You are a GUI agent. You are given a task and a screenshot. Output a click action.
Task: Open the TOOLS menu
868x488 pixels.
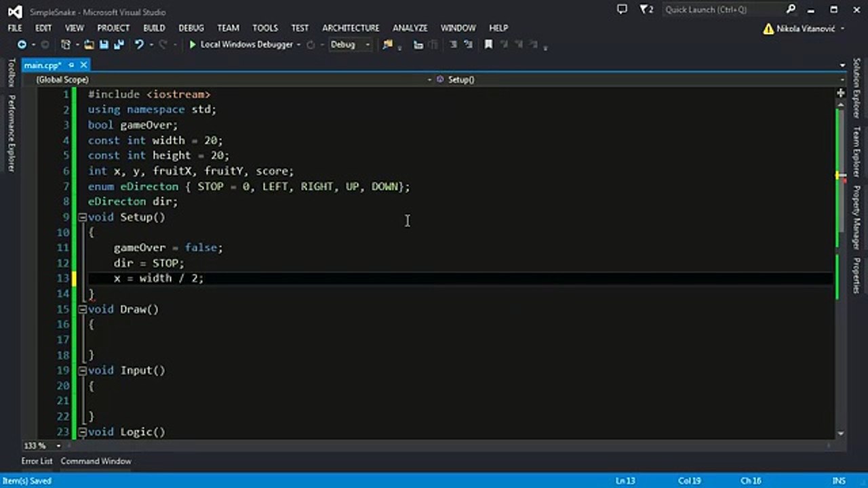(x=265, y=28)
